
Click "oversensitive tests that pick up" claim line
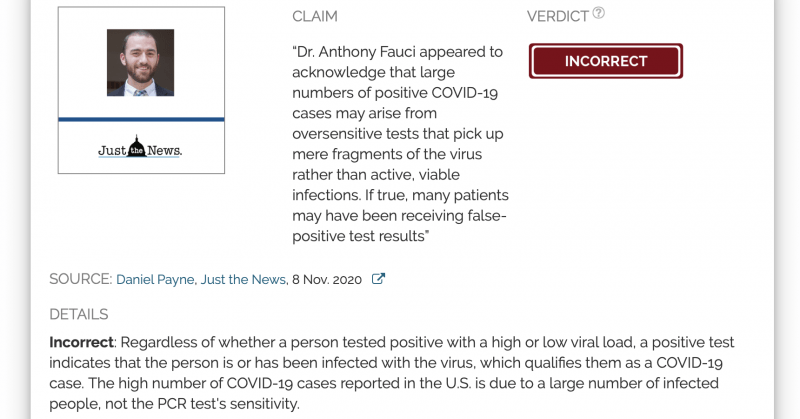tap(398, 134)
